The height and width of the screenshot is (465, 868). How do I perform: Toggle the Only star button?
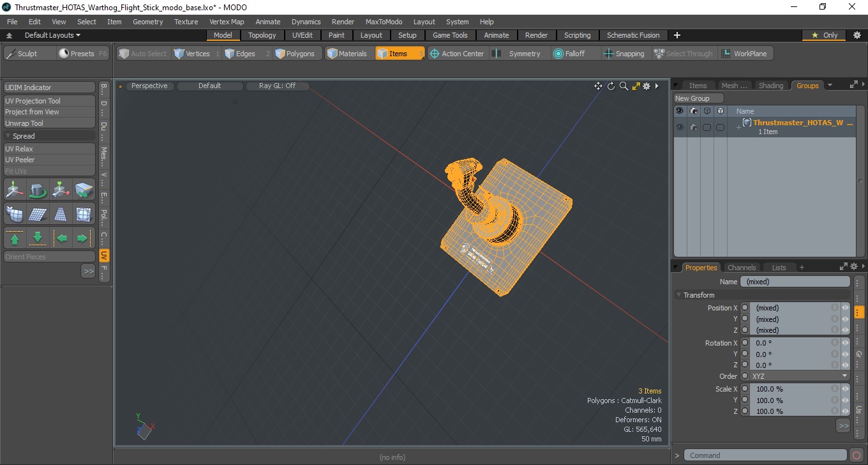(824, 35)
